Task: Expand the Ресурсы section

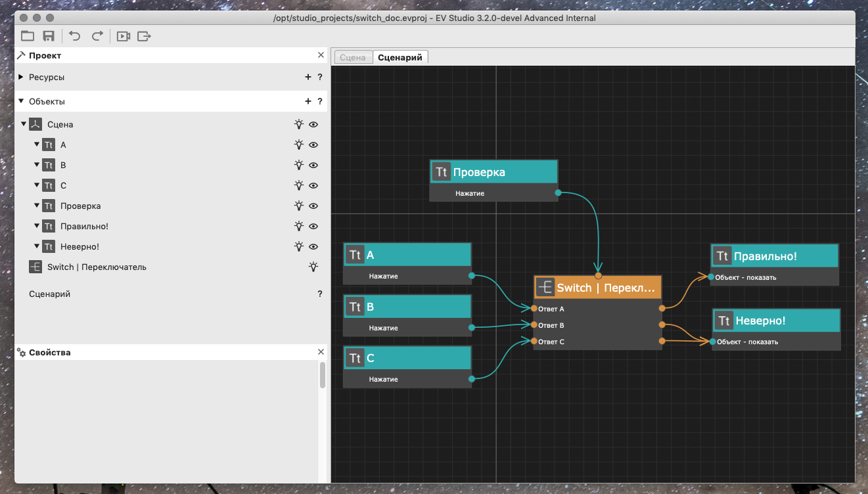Action: coord(20,77)
